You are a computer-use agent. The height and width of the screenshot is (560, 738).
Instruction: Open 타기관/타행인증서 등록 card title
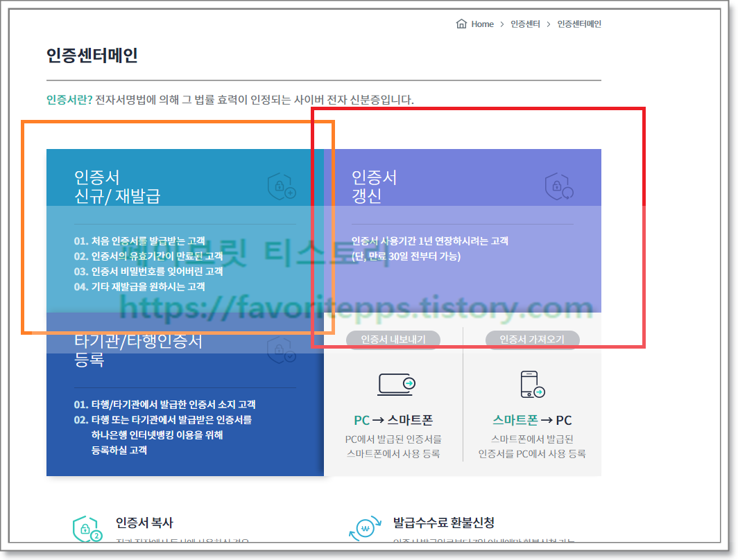(138, 350)
